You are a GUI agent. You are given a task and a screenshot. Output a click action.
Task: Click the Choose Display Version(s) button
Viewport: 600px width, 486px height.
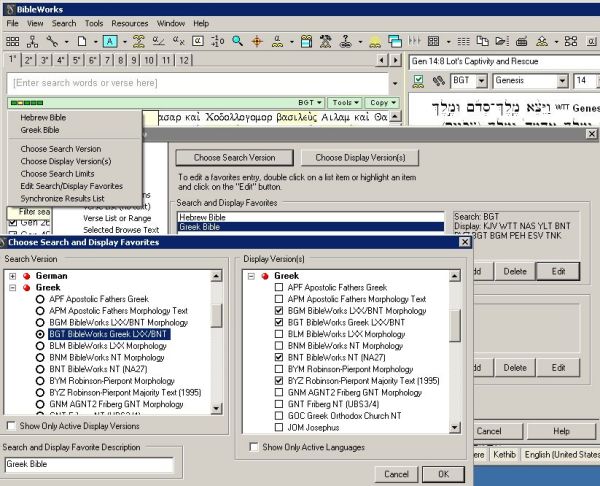click(360, 158)
